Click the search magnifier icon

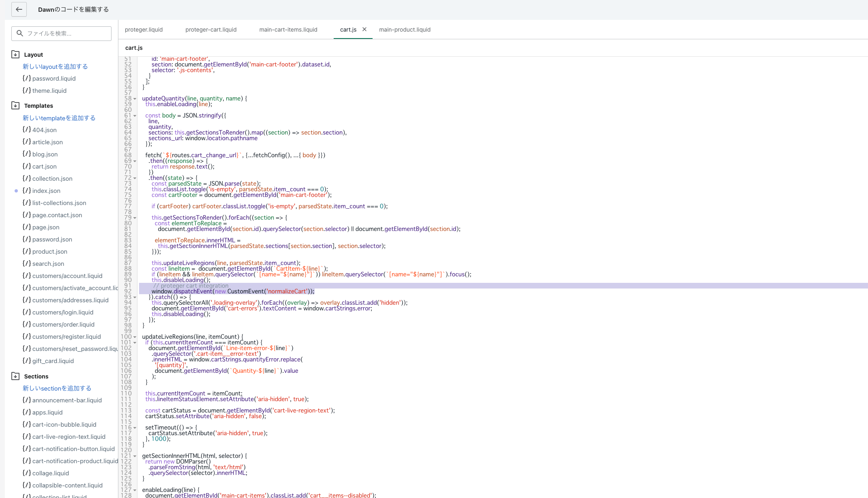coord(19,33)
